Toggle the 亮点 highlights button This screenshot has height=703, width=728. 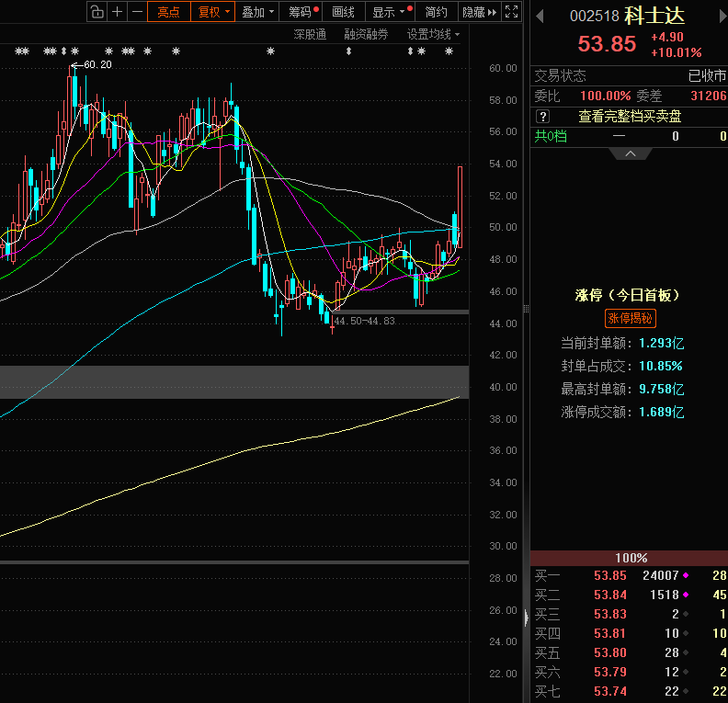click(168, 12)
